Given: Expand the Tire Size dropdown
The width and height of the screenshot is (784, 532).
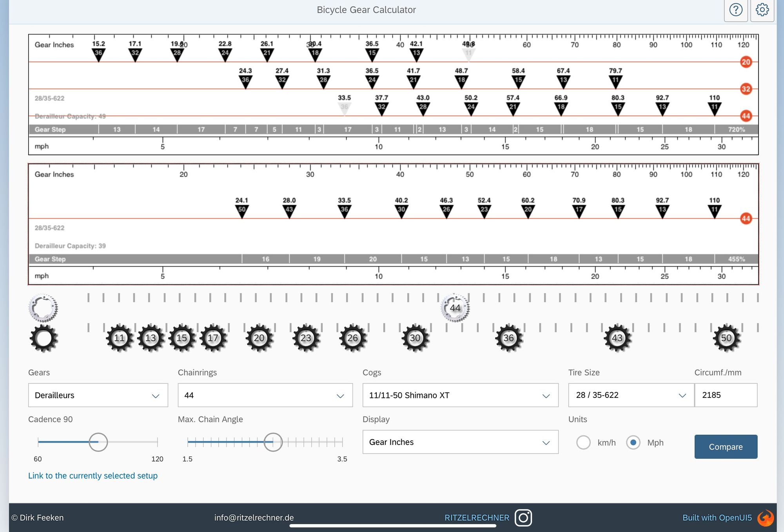Looking at the screenshot, I should pos(631,395).
